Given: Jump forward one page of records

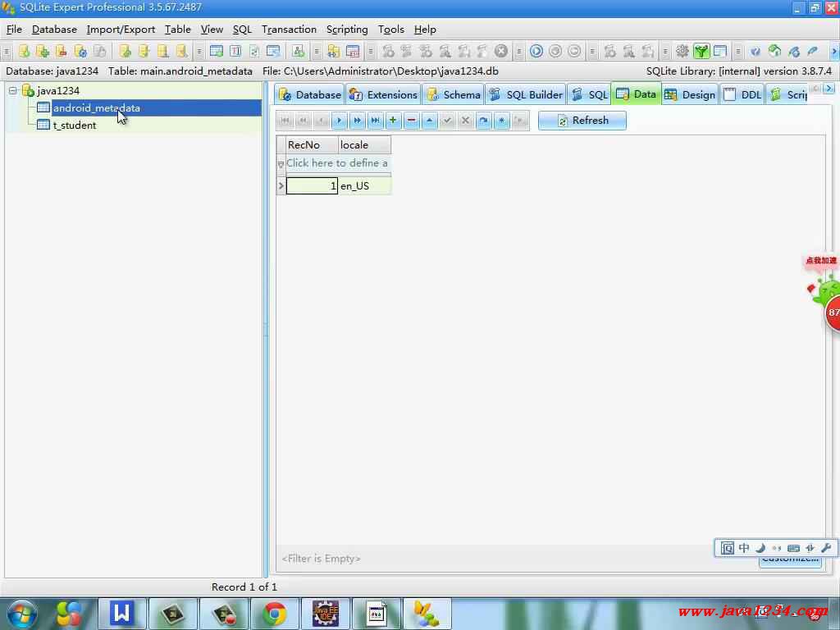Looking at the screenshot, I should [x=358, y=121].
